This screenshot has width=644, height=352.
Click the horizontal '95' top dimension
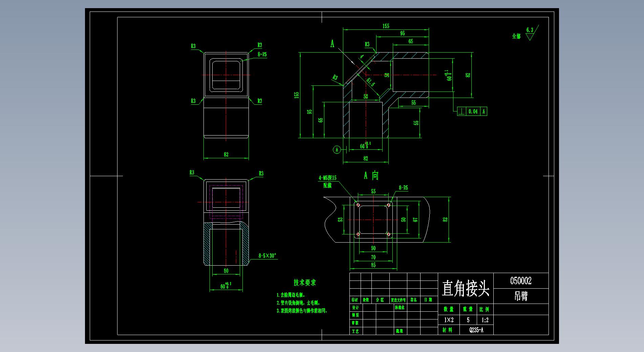(x=402, y=33)
